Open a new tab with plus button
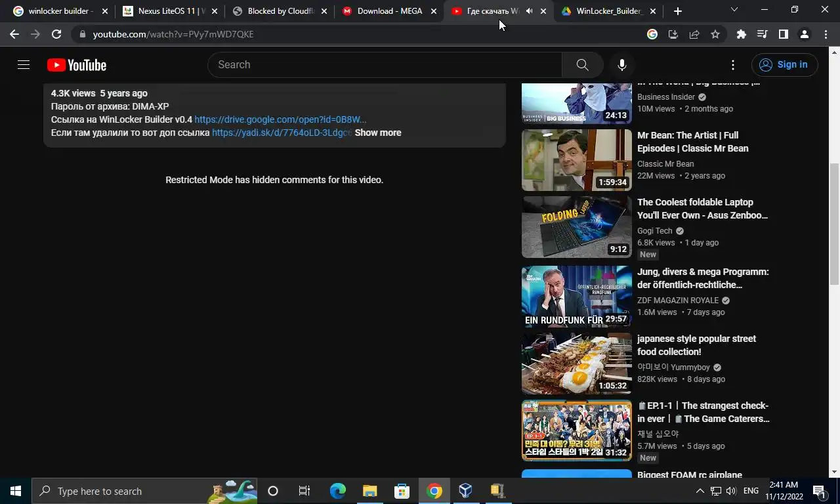Viewport: 840px width, 504px height. click(x=678, y=11)
